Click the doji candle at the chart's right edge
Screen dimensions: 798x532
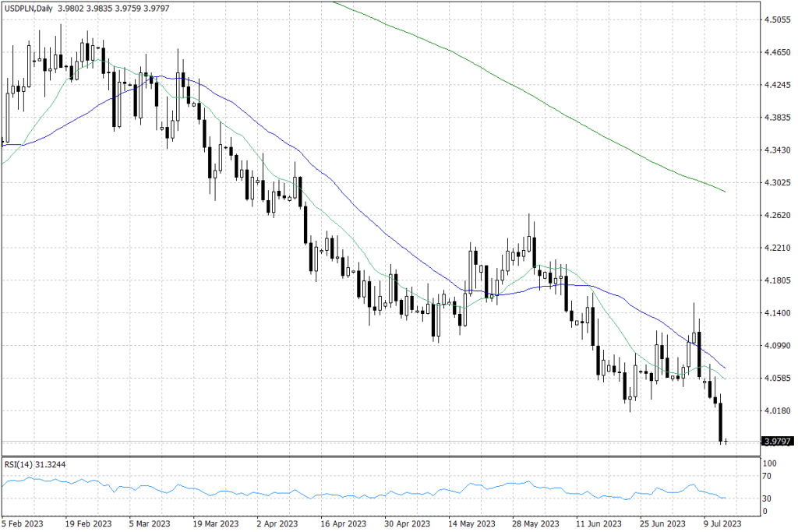click(726, 442)
